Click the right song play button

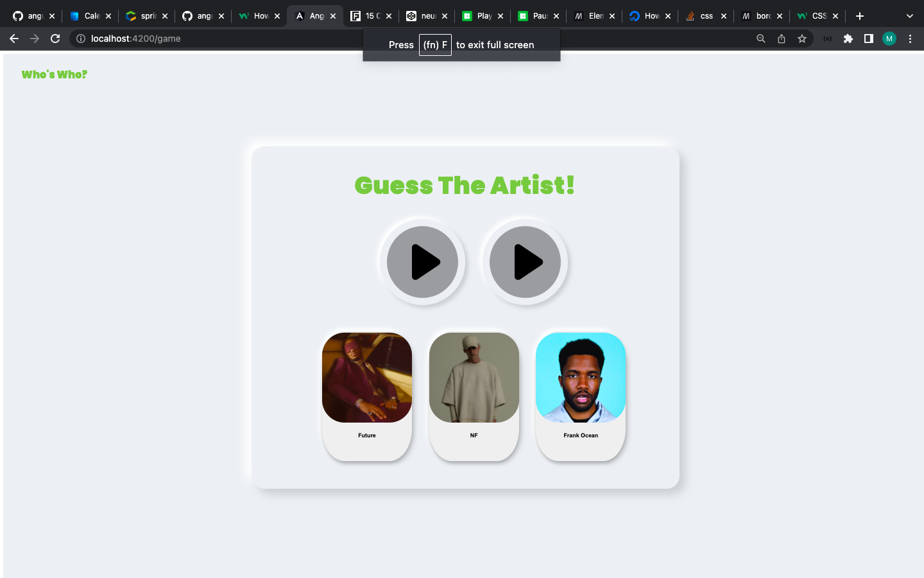tap(525, 262)
